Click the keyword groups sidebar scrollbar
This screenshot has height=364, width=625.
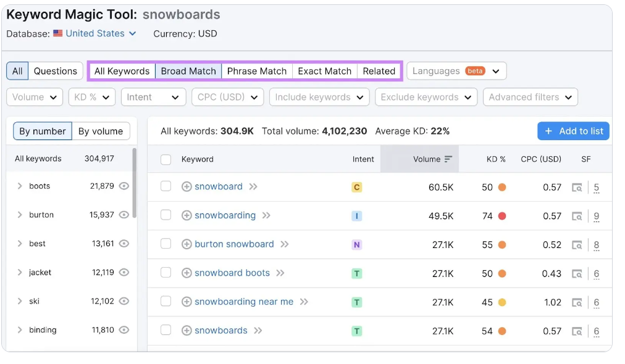[x=135, y=183]
